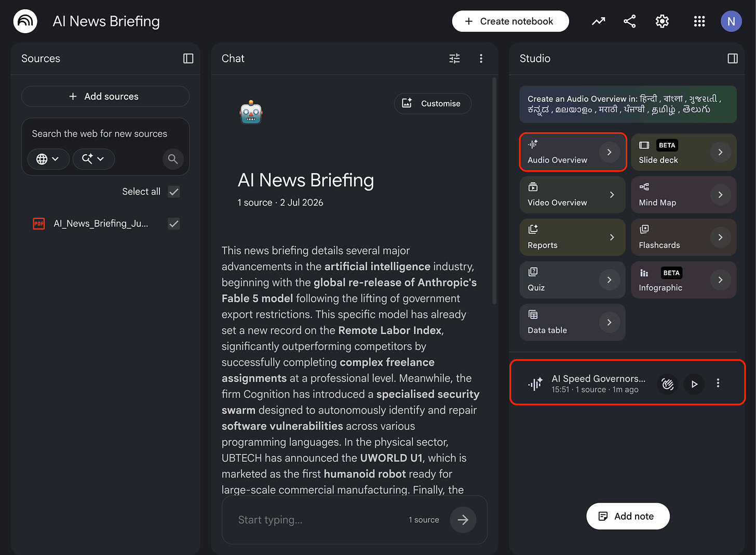Expand Slide deck options arrow
Screen dimensions: 756x555
click(x=720, y=152)
